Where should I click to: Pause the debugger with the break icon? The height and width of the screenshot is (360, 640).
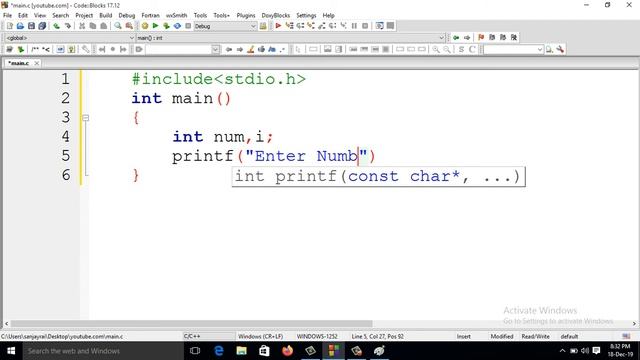(354, 26)
